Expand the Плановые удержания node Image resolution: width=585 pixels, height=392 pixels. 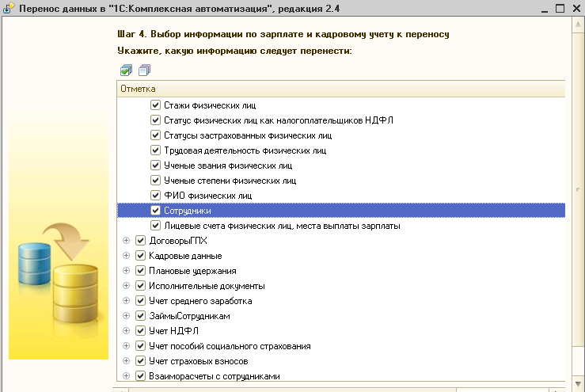tap(126, 270)
